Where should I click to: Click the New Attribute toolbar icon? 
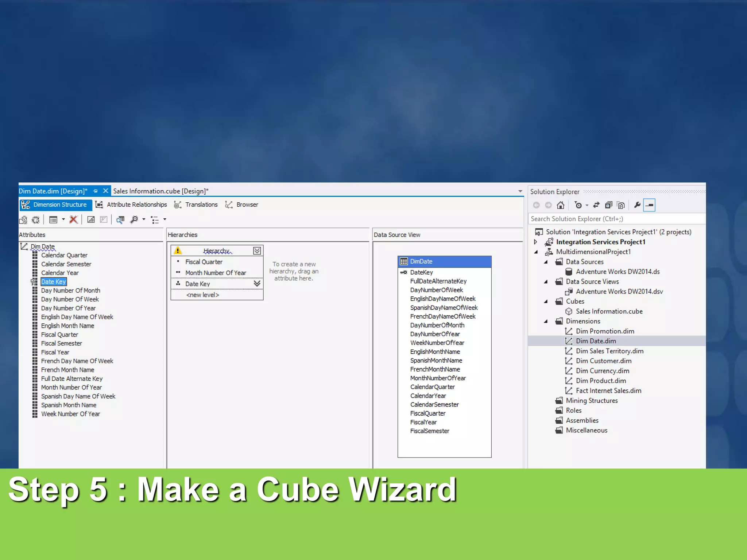(x=91, y=219)
